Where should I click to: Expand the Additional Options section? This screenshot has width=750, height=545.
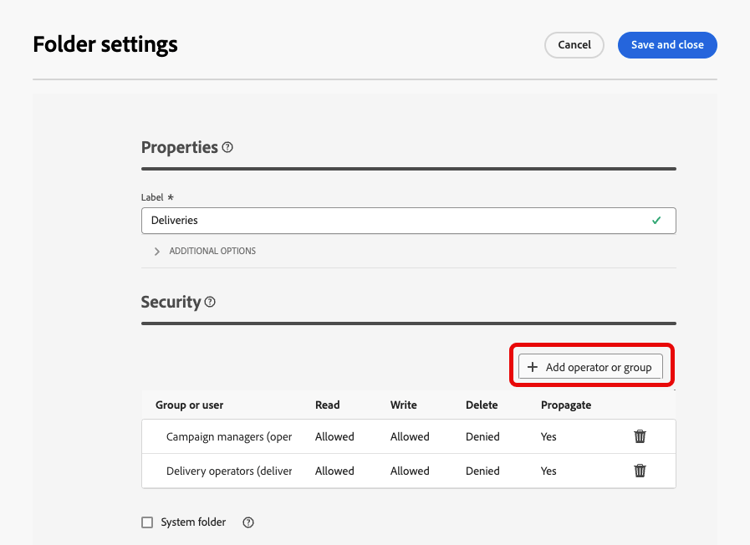pyautogui.click(x=158, y=251)
